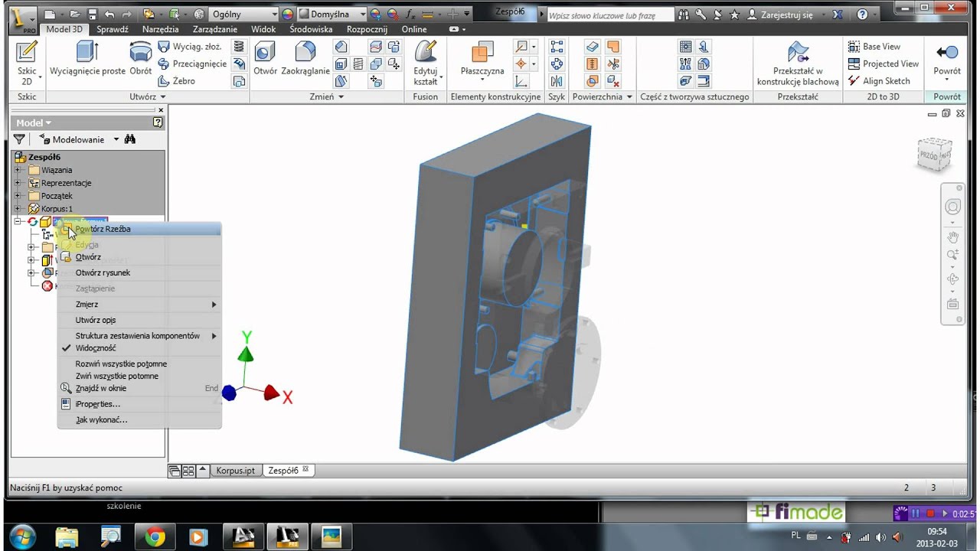The image size is (980, 551).
Task: Open the Model panel title dropdown
Action: click(34, 122)
